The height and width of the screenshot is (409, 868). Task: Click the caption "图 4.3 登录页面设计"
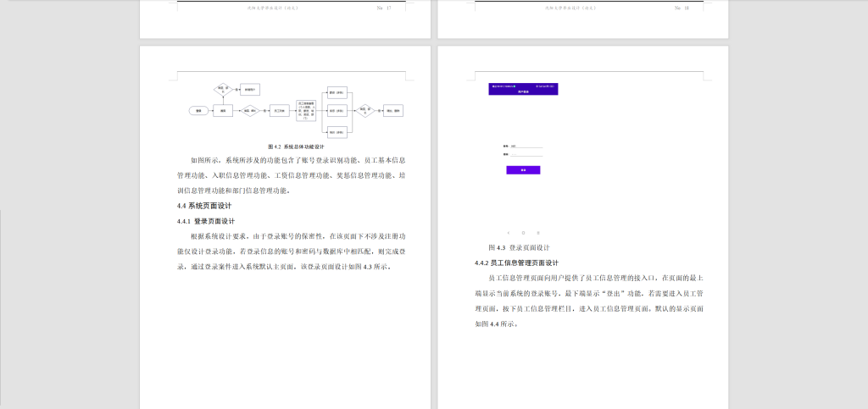pyautogui.click(x=519, y=247)
